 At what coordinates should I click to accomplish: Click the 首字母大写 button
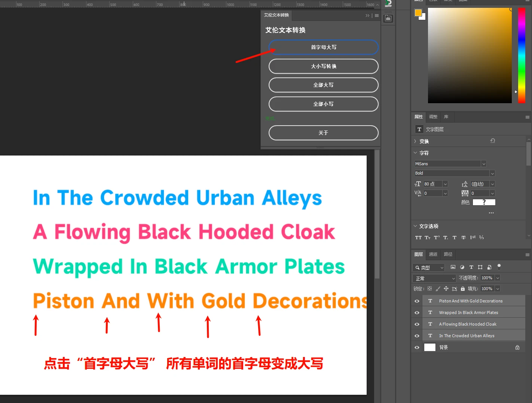coord(323,47)
